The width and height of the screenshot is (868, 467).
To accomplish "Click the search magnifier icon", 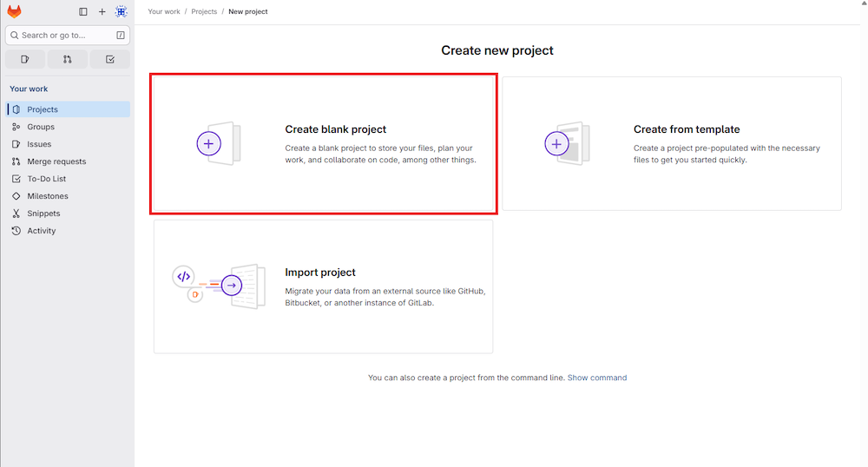I will 15,36.
